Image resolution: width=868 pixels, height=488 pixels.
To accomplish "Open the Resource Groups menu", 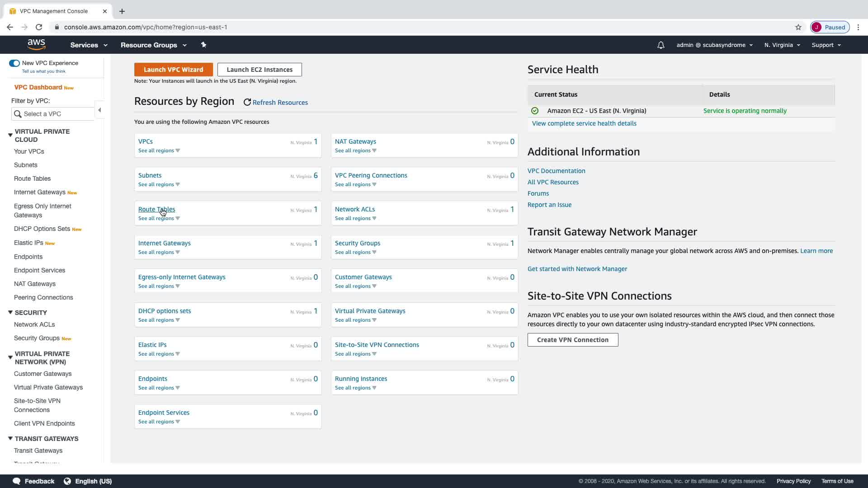I will tap(153, 45).
